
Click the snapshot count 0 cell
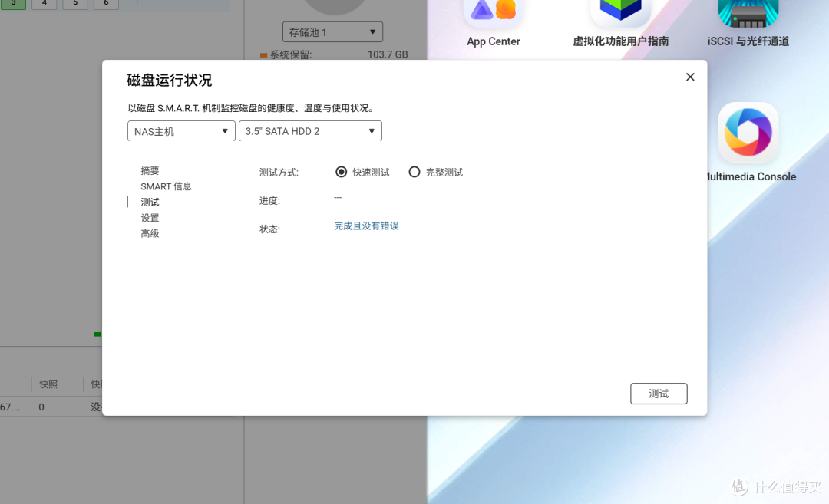pos(41,407)
